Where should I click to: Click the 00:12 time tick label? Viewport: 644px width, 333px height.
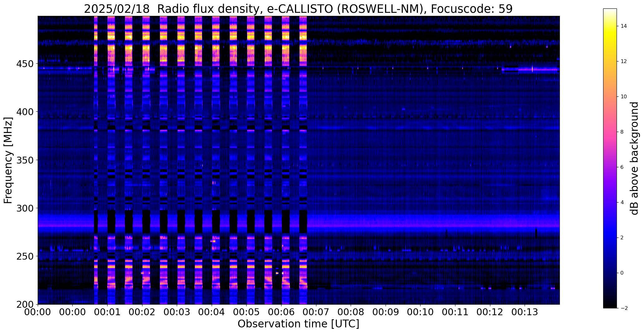(x=490, y=312)
